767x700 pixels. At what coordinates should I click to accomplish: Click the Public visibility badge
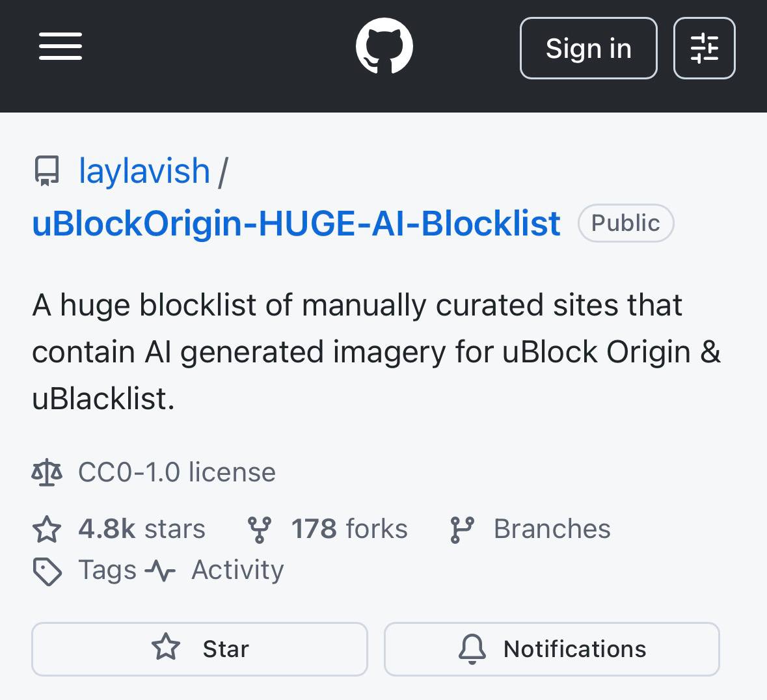point(625,223)
